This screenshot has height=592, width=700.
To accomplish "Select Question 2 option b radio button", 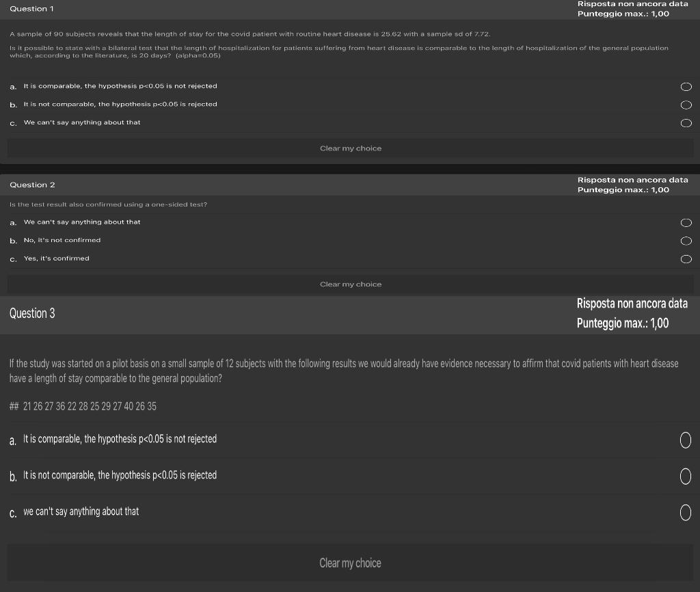I will (x=686, y=241).
